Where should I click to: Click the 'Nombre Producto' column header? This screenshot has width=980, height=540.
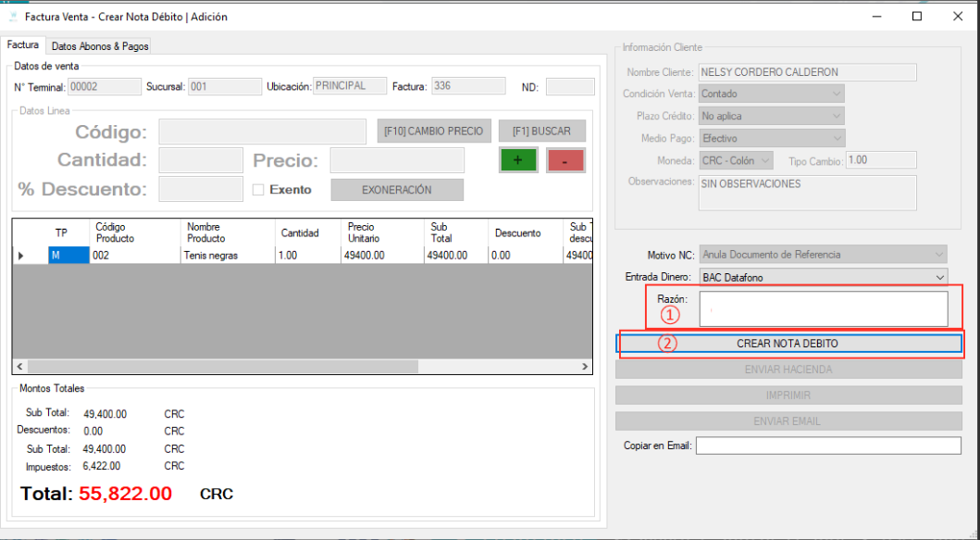click(x=228, y=232)
